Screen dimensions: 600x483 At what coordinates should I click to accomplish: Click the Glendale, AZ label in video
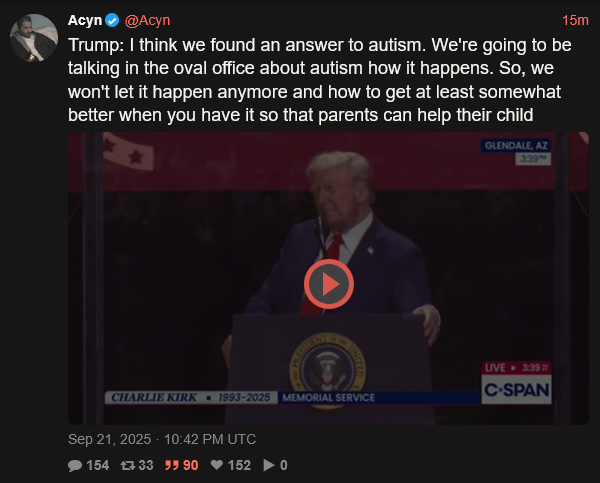coord(516,145)
